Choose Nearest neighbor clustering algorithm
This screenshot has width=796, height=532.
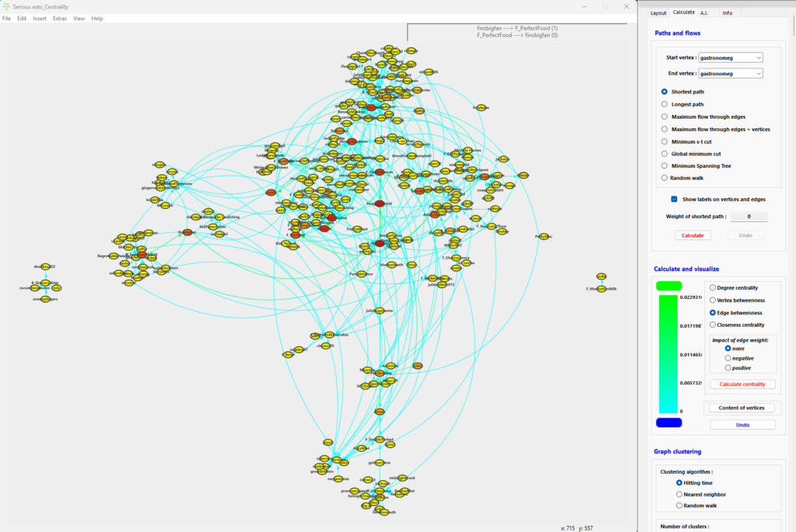679,494
